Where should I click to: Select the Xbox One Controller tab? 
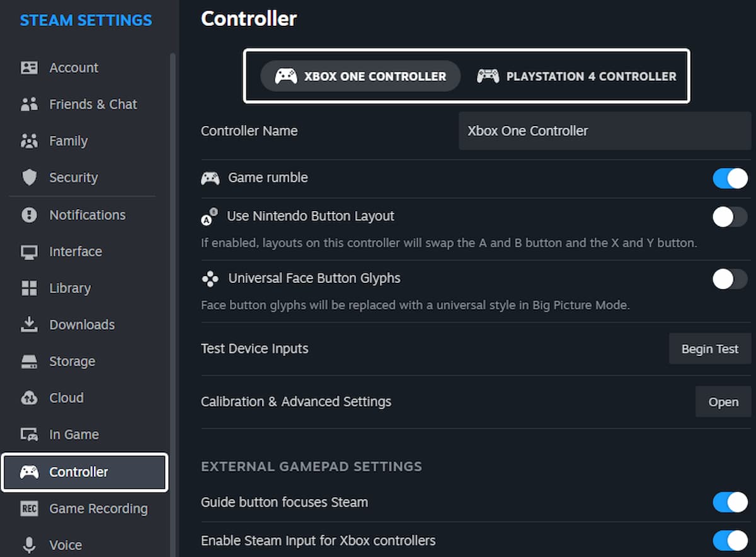click(360, 76)
